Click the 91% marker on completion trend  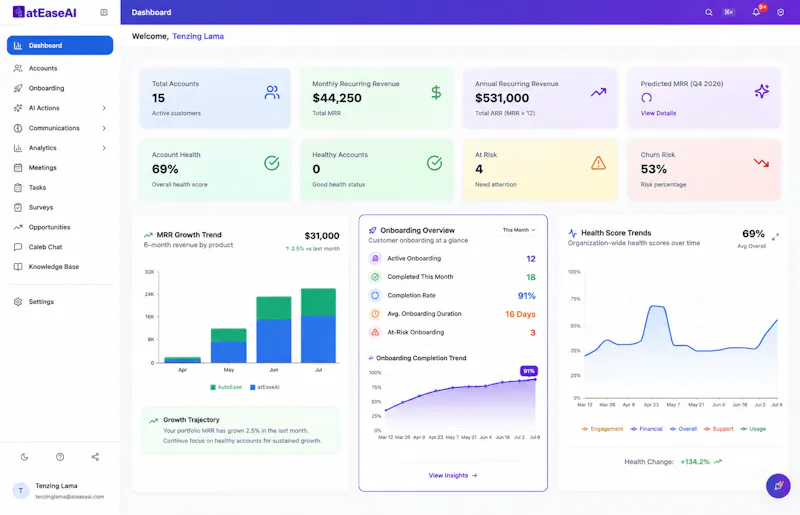pos(529,371)
